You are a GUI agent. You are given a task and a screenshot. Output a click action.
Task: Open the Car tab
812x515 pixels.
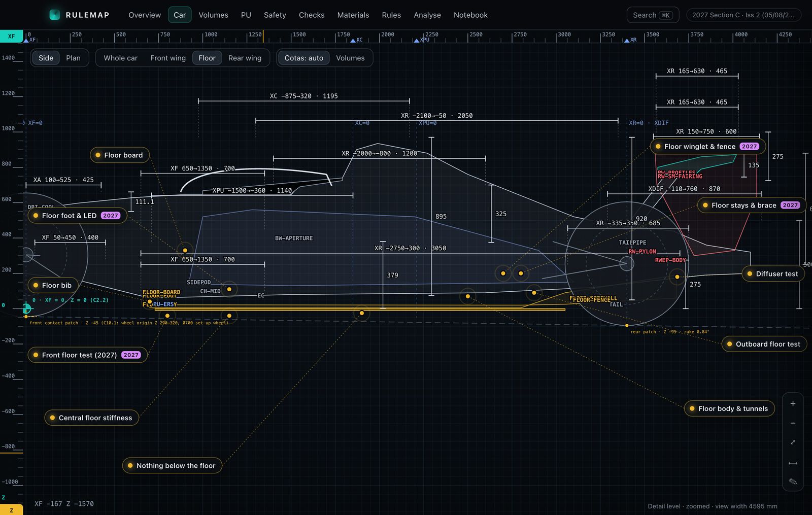point(180,15)
